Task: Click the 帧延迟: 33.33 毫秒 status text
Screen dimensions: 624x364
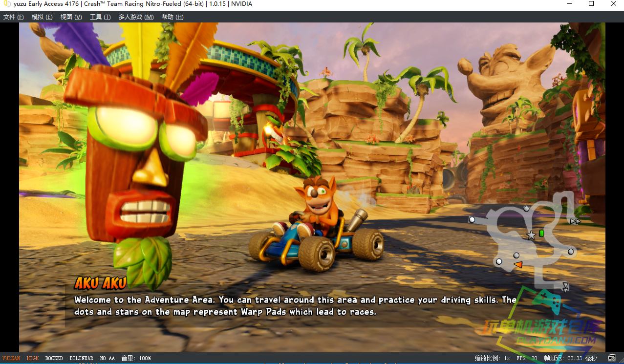Action: tap(571, 358)
